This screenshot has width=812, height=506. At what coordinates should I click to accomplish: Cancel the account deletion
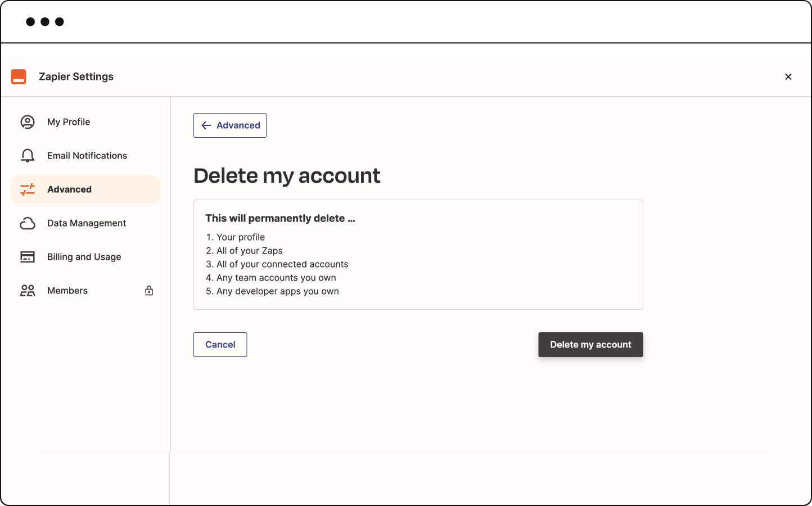[220, 345]
